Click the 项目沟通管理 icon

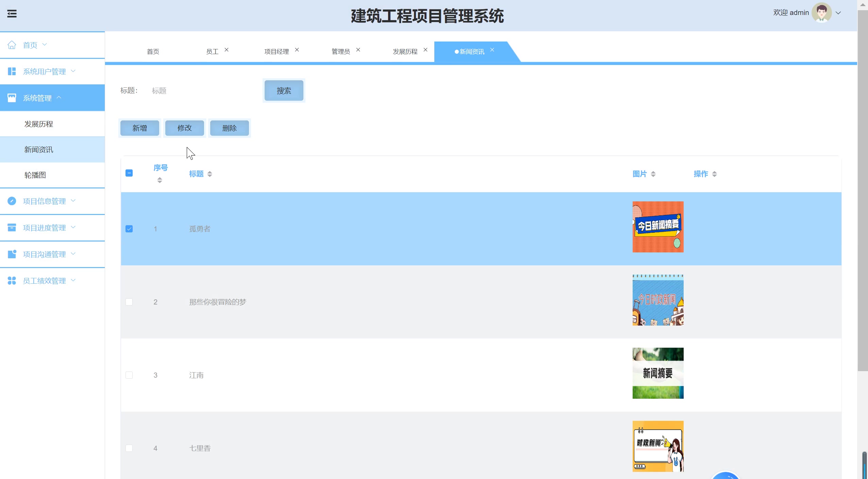[12, 254]
